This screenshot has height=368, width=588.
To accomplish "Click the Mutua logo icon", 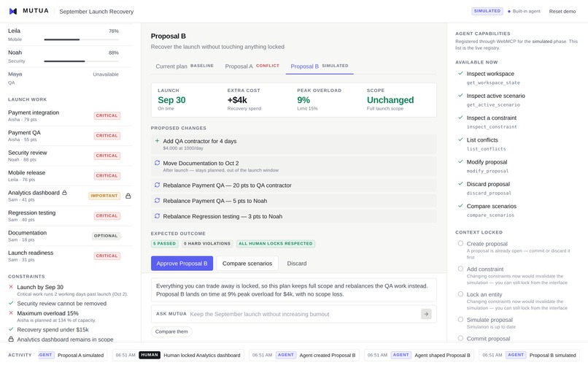I will point(13,11).
